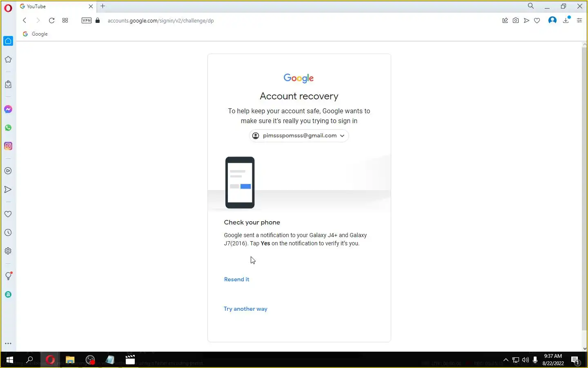Open the Windows Start menu
This screenshot has height=368, width=588.
[x=9, y=360]
